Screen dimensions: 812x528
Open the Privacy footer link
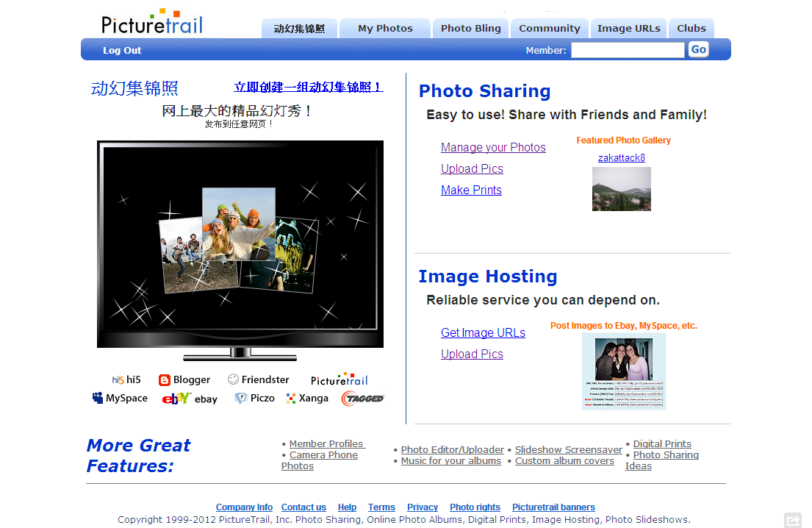pyautogui.click(x=422, y=507)
